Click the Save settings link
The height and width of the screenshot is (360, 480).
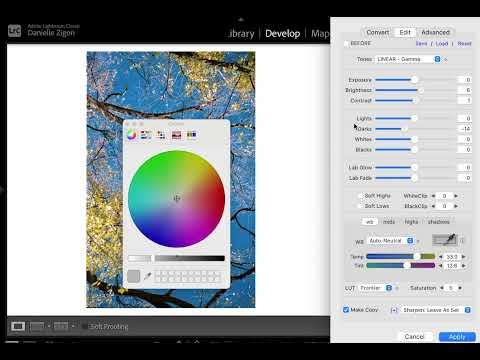pyautogui.click(x=421, y=44)
